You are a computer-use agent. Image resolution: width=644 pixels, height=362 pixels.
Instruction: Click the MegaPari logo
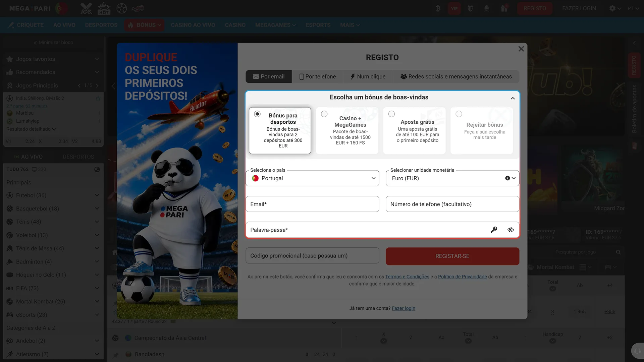[30, 8]
